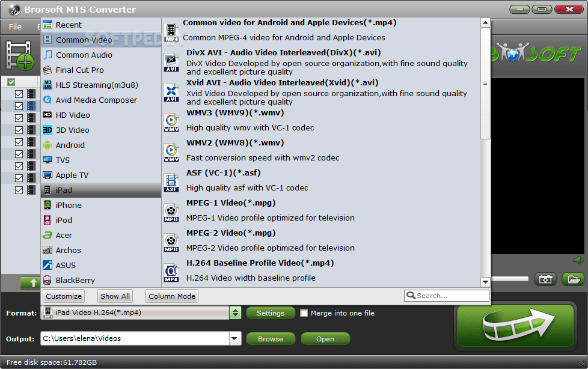Click the Customize button
The width and height of the screenshot is (588, 369).
[64, 296]
